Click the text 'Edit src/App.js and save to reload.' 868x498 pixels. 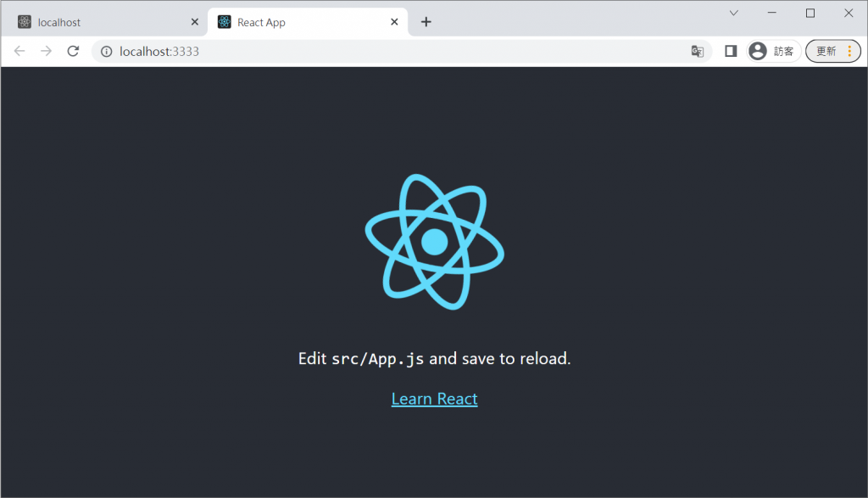click(x=435, y=359)
